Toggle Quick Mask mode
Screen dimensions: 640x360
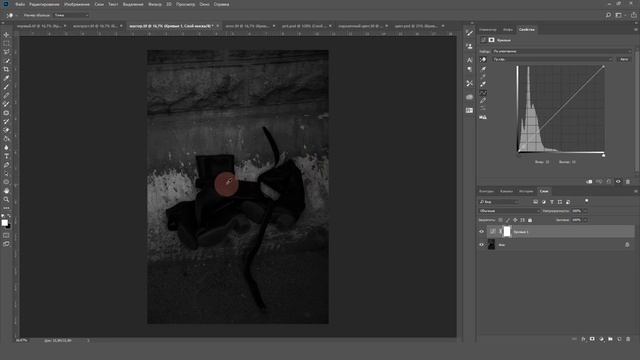click(6, 235)
